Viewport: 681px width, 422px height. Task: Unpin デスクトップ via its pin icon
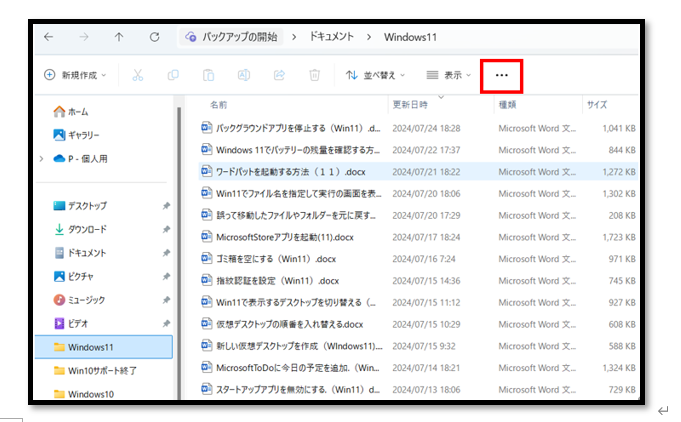[166, 206]
